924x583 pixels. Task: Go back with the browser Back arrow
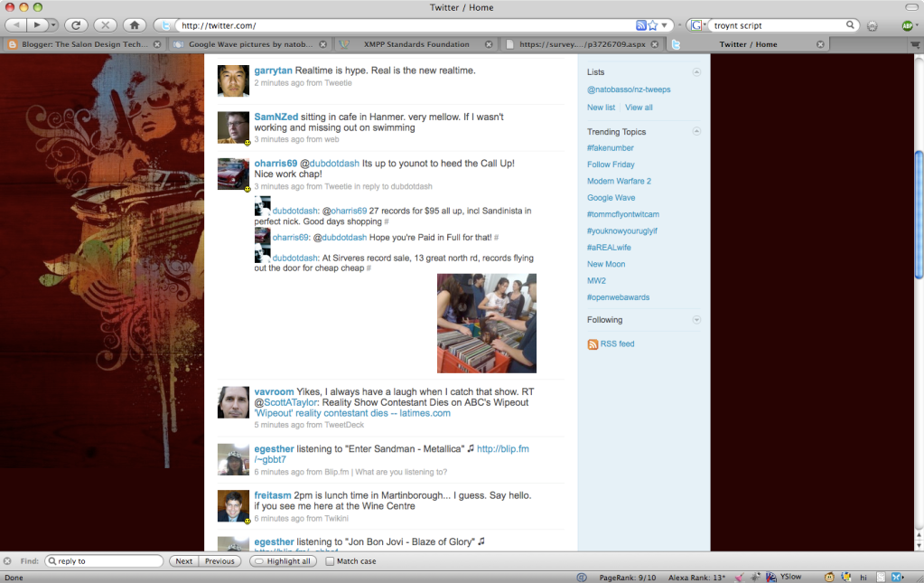pyautogui.click(x=16, y=24)
